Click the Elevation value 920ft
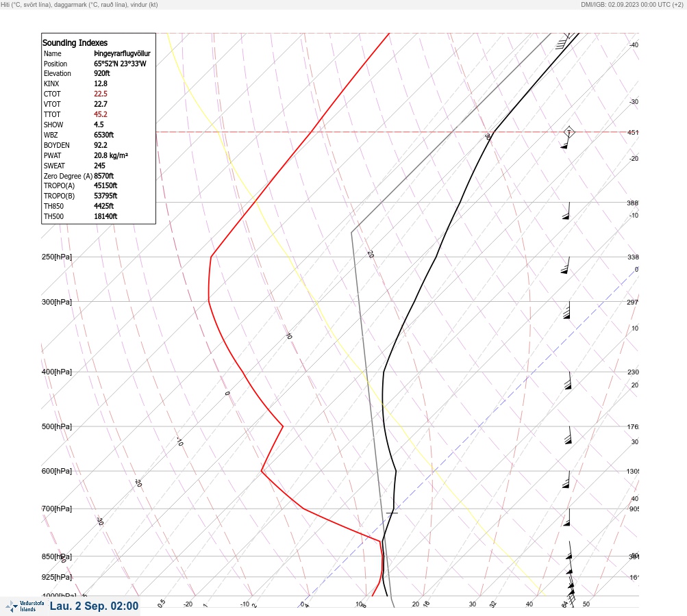The width and height of the screenshot is (687, 616). coord(102,73)
